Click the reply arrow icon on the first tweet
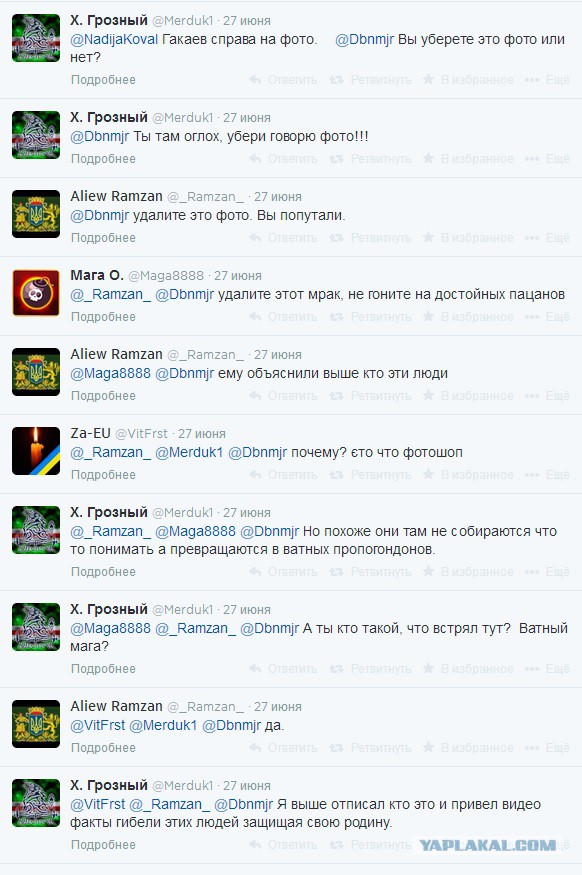Image resolution: width=582 pixels, height=875 pixels. point(256,80)
